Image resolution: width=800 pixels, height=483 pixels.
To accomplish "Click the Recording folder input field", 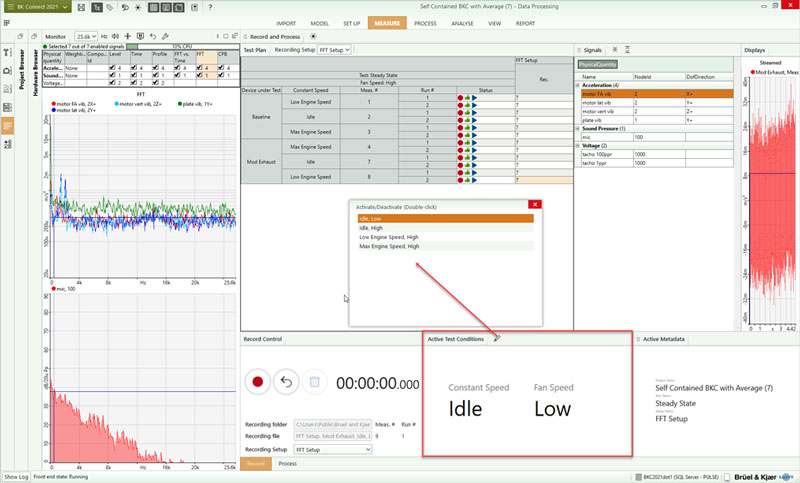I will [x=333, y=424].
